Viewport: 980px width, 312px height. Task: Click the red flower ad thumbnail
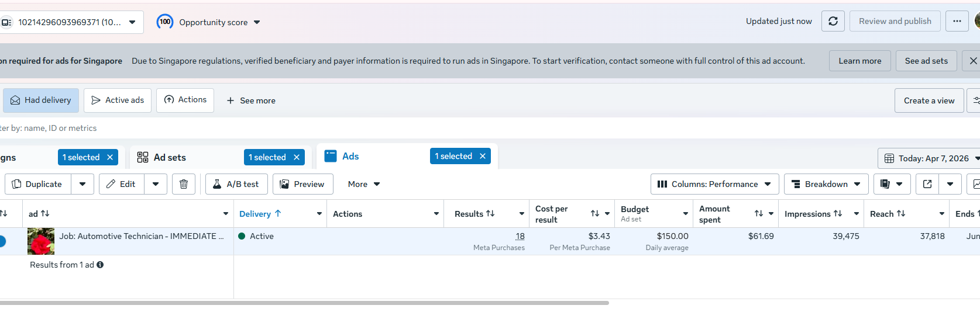coord(41,241)
